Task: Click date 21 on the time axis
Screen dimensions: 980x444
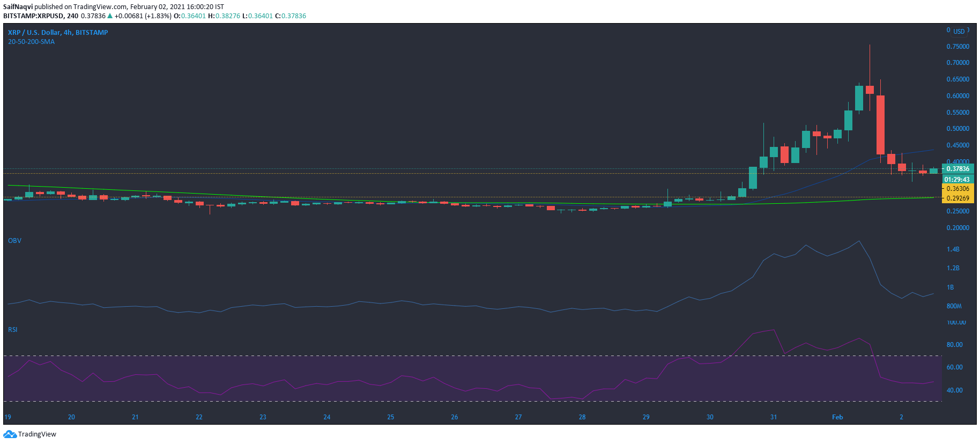Action: coord(135,417)
